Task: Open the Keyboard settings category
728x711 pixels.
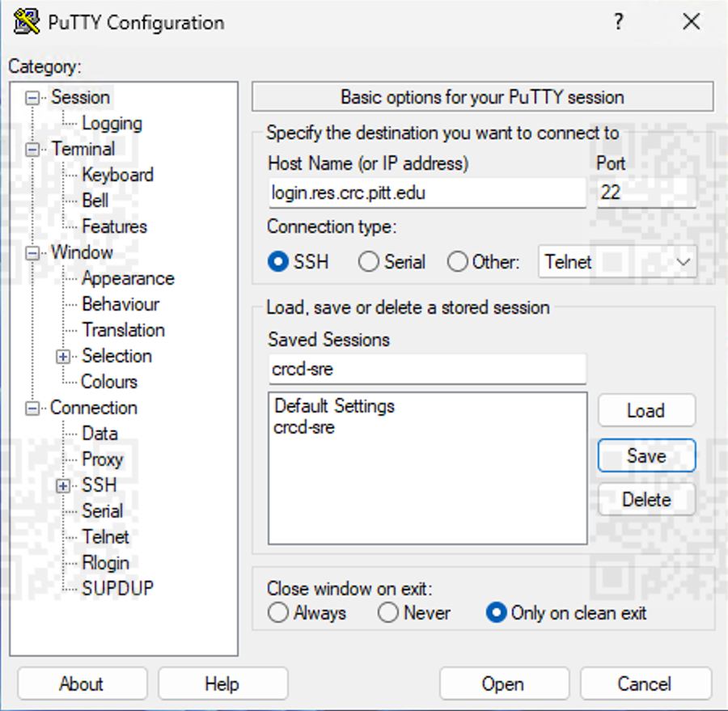Action: pyautogui.click(x=117, y=175)
